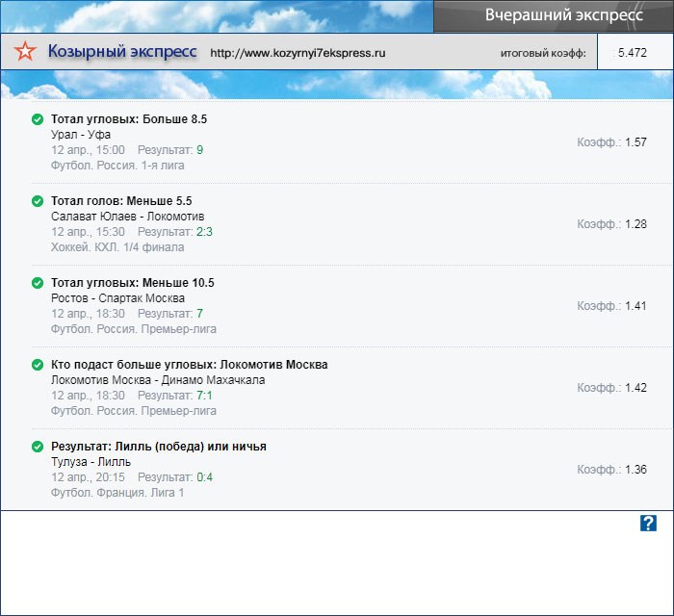Click the Кто подаст больше угловых heading

190,365
